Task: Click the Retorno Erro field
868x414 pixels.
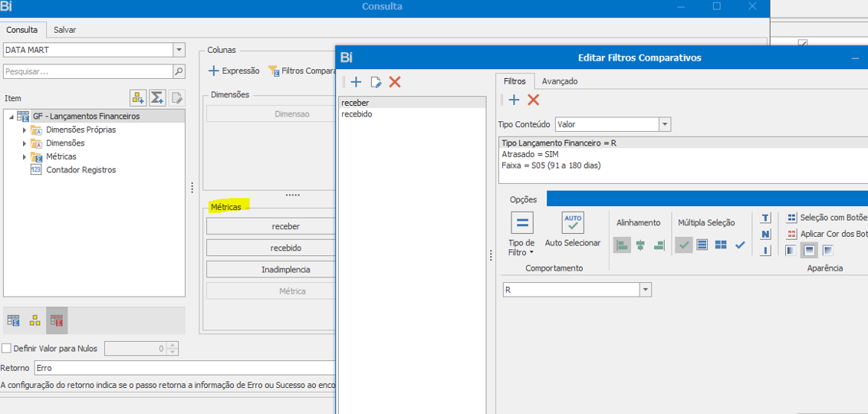Action: (184, 368)
